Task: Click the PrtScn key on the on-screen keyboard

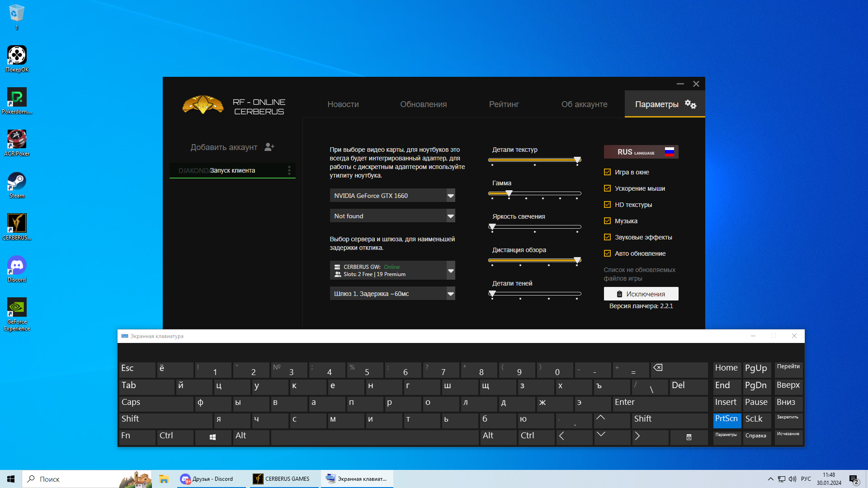Action: pyautogui.click(x=727, y=420)
